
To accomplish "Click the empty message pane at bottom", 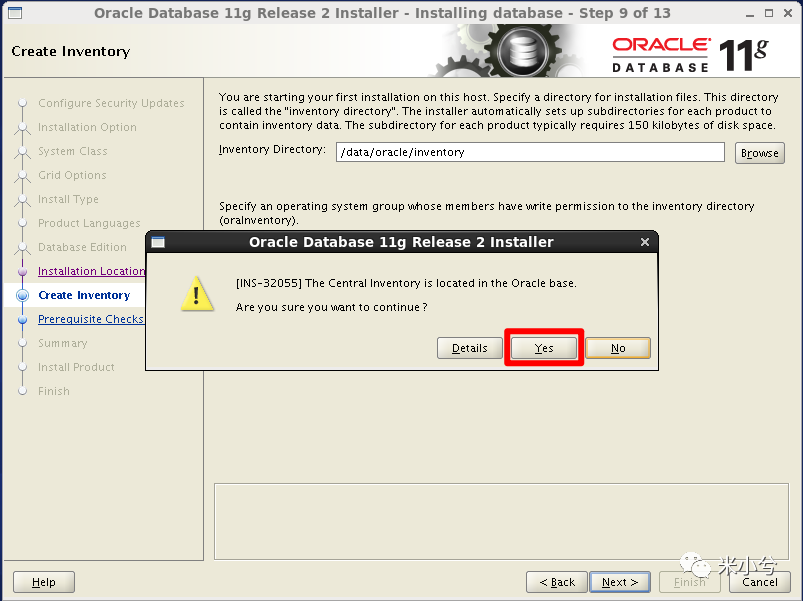I will click(x=501, y=521).
